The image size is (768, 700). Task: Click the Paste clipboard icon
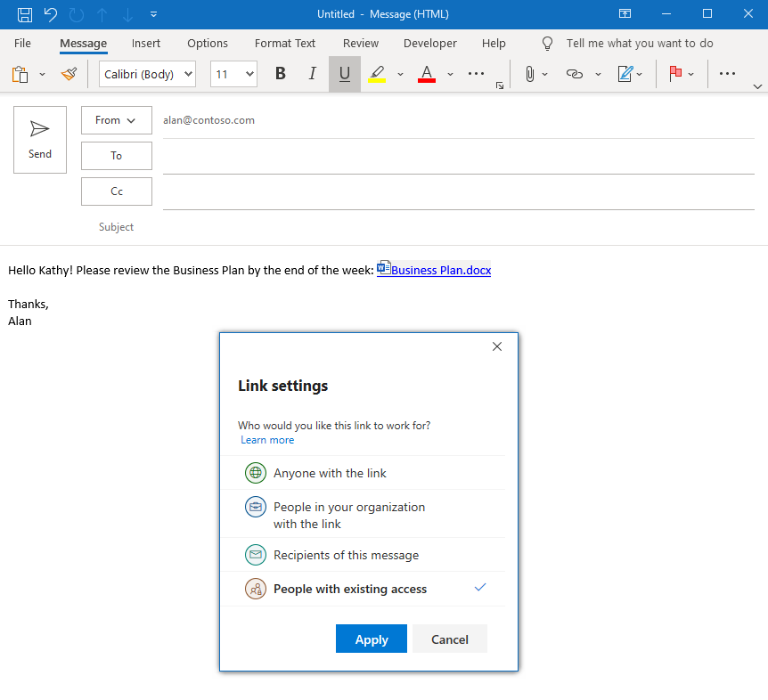tap(20, 74)
